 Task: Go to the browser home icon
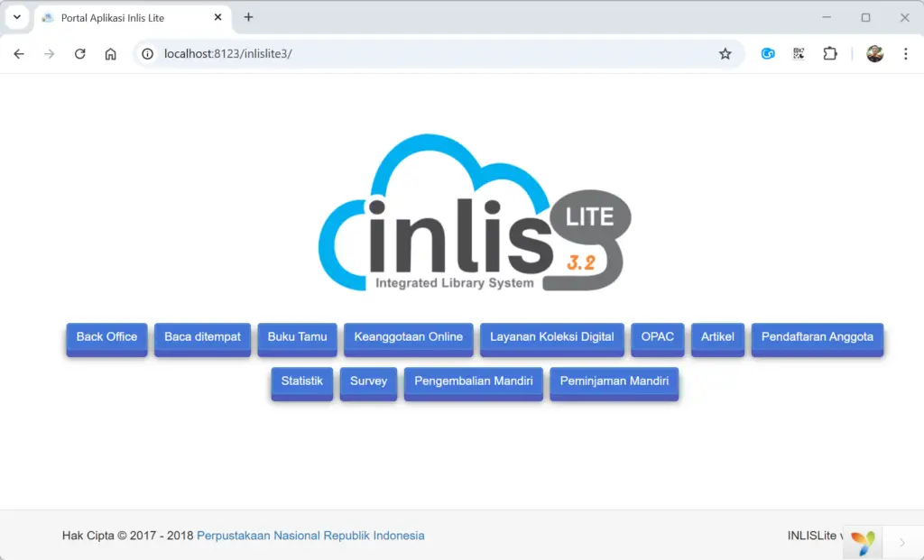[110, 54]
